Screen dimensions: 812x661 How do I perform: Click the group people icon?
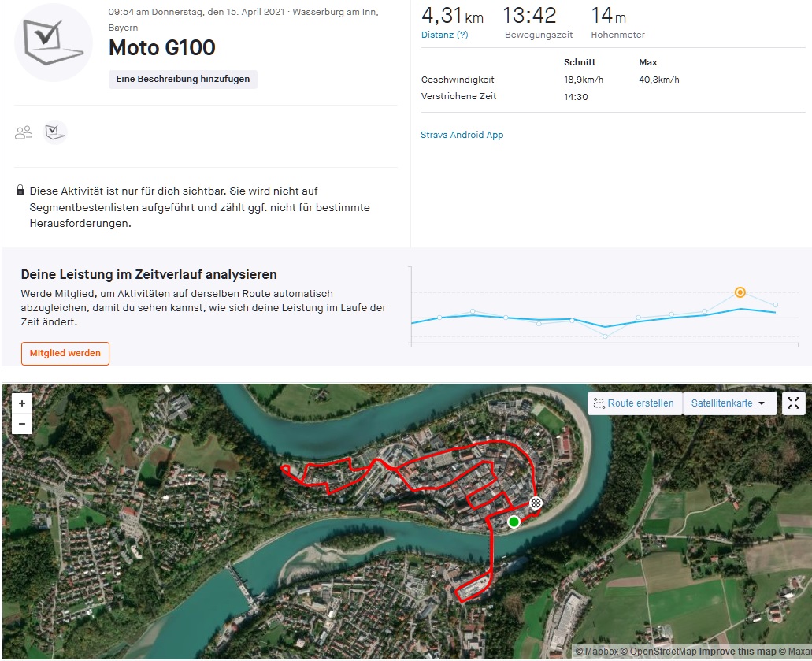[x=24, y=132]
